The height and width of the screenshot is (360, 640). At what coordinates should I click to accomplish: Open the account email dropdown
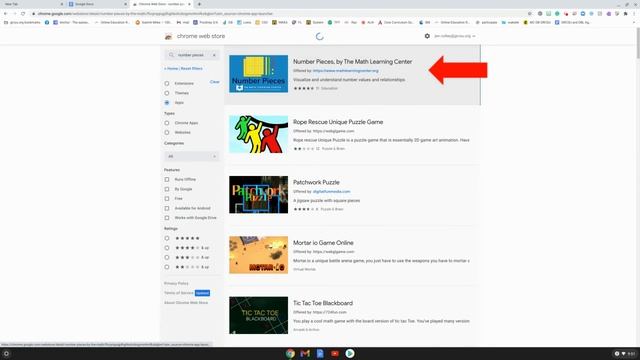click(455, 36)
